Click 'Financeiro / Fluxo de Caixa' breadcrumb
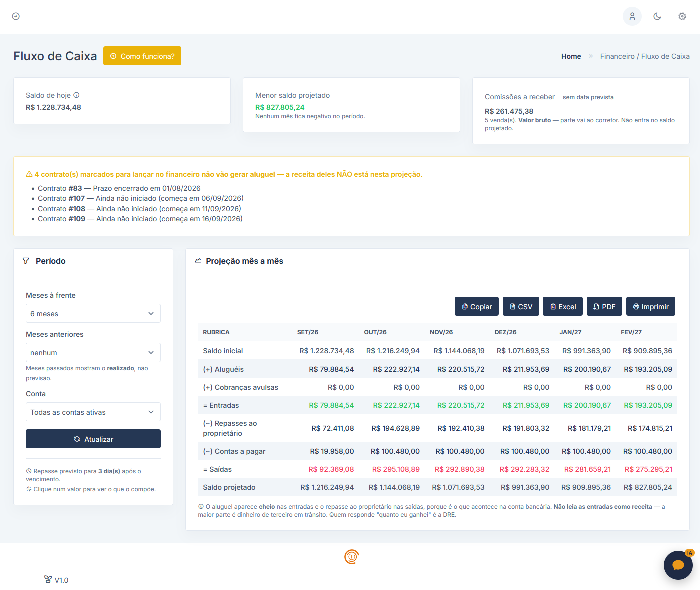Image resolution: width=700 pixels, height=590 pixels. [645, 56]
